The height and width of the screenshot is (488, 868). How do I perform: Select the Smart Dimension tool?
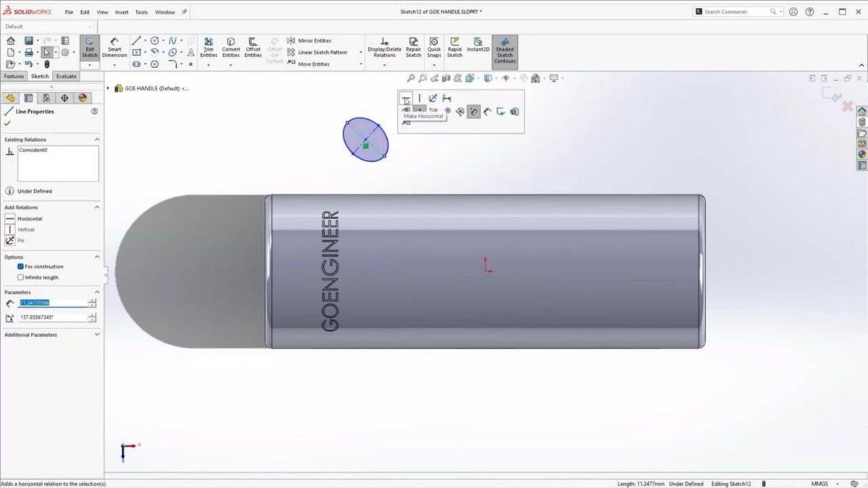[x=114, y=48]
